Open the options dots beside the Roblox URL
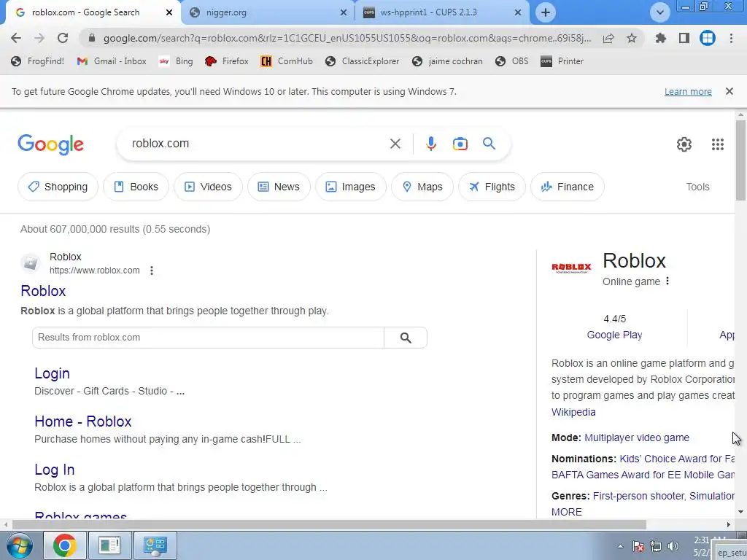Viewport: 747px width, 560px height. pyautogui.click(x=152, y=271)
